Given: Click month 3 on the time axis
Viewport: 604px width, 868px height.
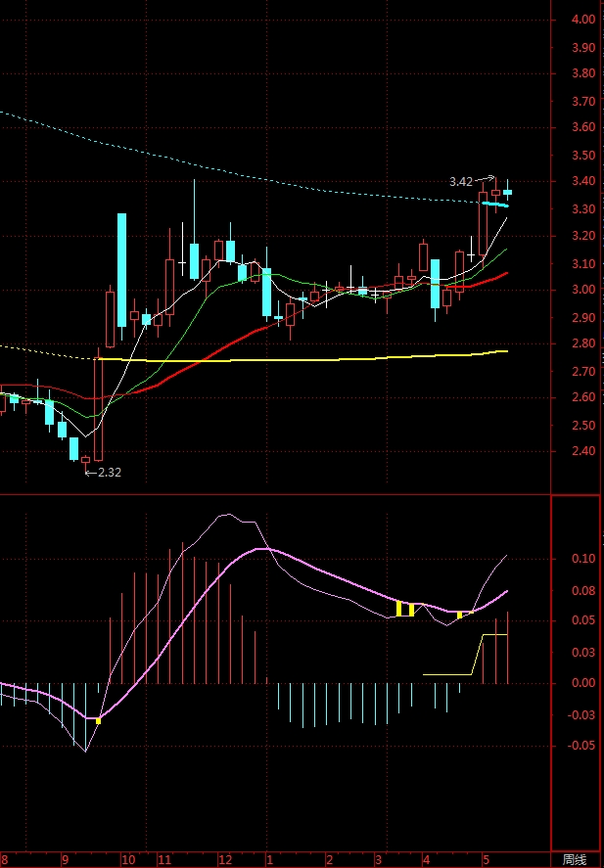Looking at the screenshot, I should 378,860.
